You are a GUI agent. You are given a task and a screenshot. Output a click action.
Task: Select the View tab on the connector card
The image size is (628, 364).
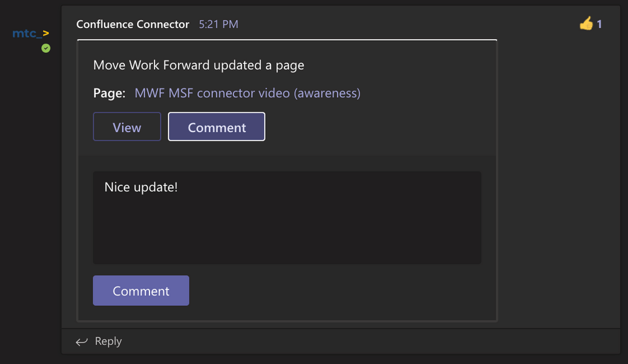coord(127,126)
